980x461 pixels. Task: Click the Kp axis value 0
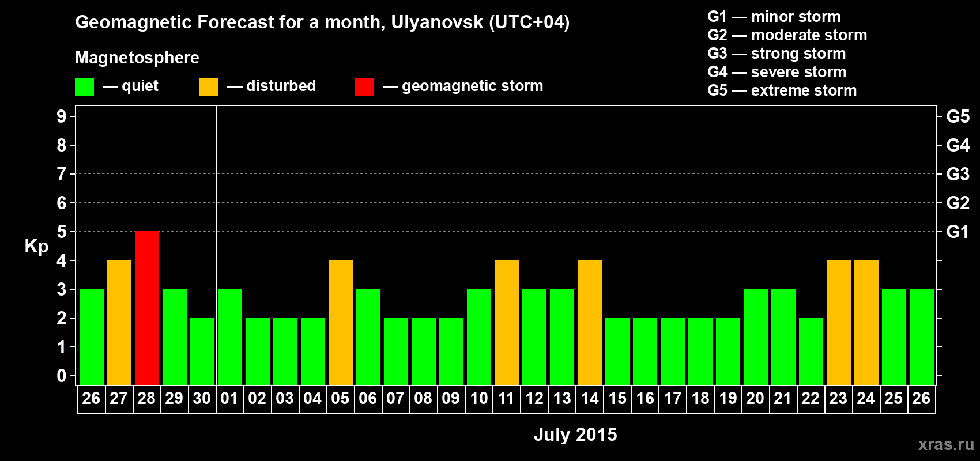coord(62,376)
